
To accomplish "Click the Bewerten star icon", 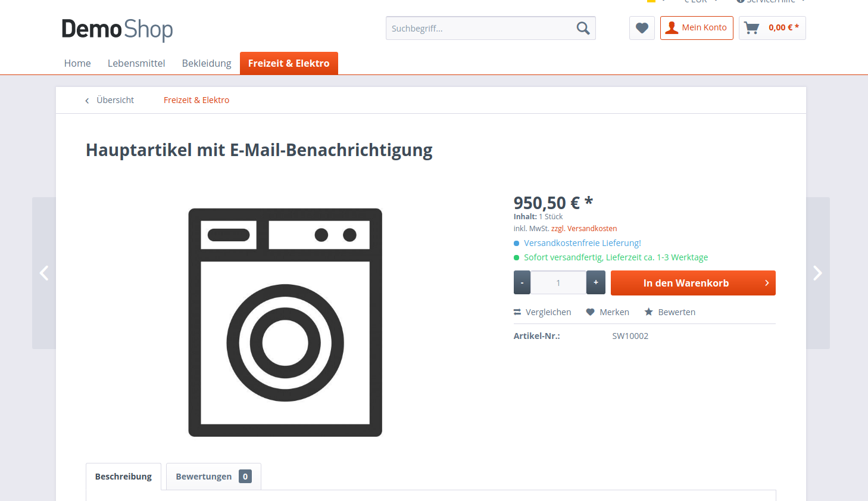I will pyautogui.click(x=647, y=311).
